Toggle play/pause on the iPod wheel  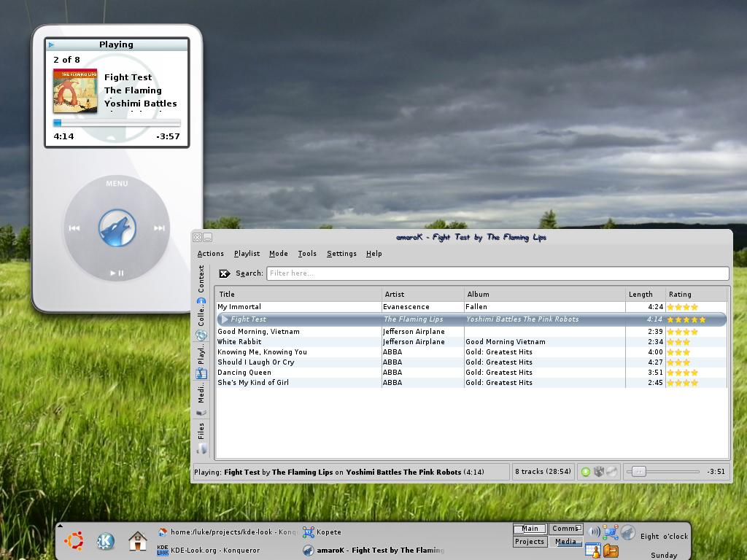click(x=117, y=273)
